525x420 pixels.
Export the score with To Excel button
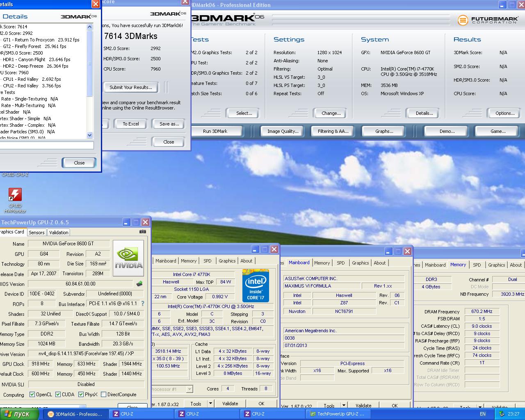131,124
